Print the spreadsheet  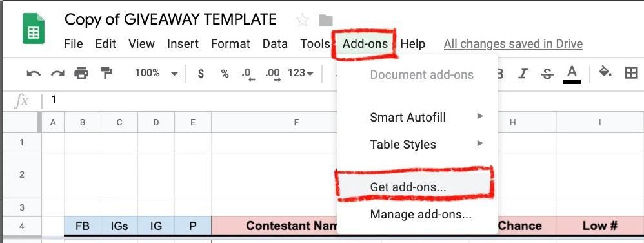[81, 74]
